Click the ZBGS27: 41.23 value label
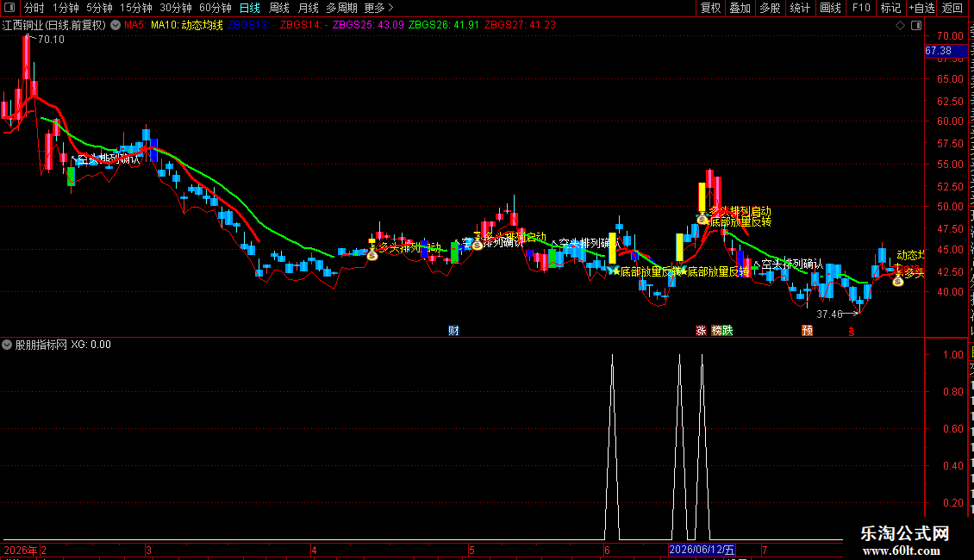Screen dimensions: 974x560 (x=520, y=25)
